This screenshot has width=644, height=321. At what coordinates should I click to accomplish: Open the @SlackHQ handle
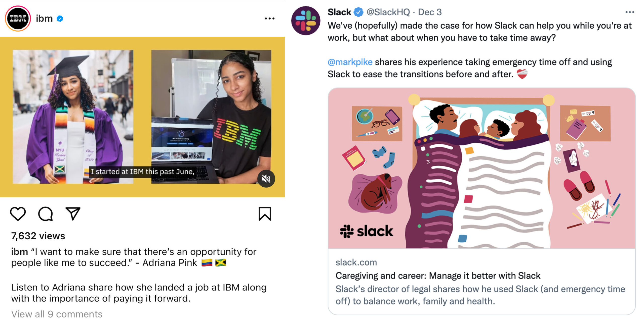click(388, 12)
